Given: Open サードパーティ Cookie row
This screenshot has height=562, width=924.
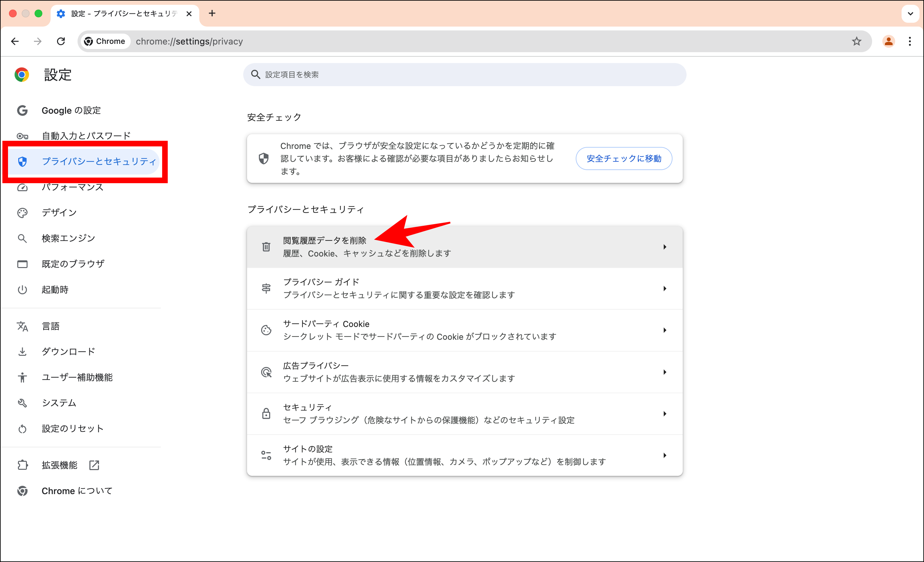Looking at the screenshot, I should coord(465,330).
